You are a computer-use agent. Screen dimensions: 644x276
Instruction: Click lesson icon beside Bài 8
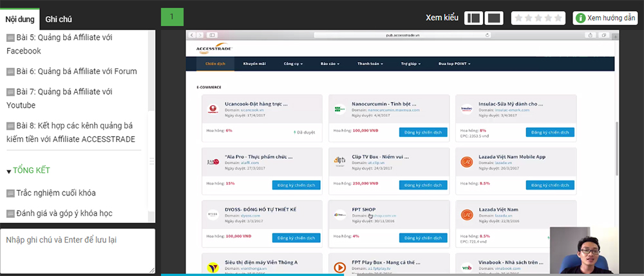(x=11, y=126)
